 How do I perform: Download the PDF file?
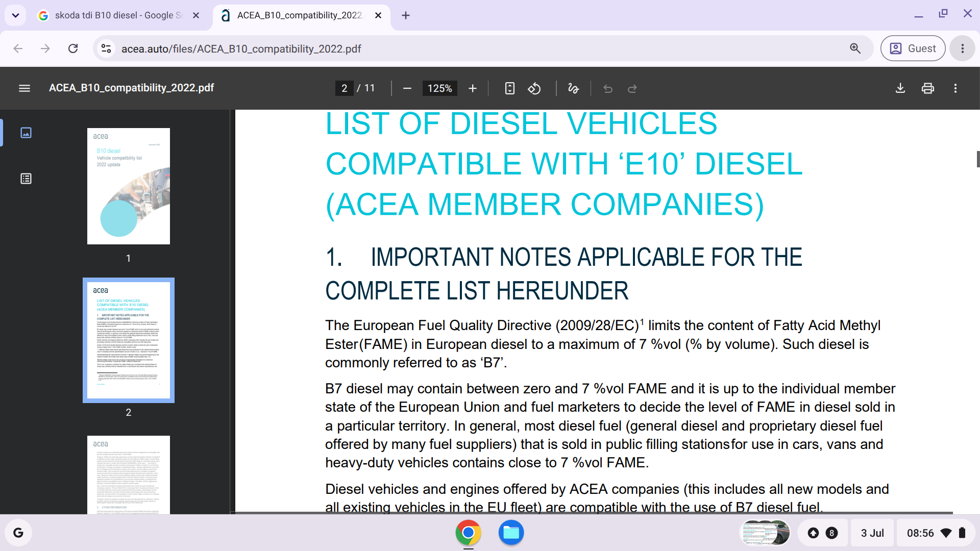900,88
